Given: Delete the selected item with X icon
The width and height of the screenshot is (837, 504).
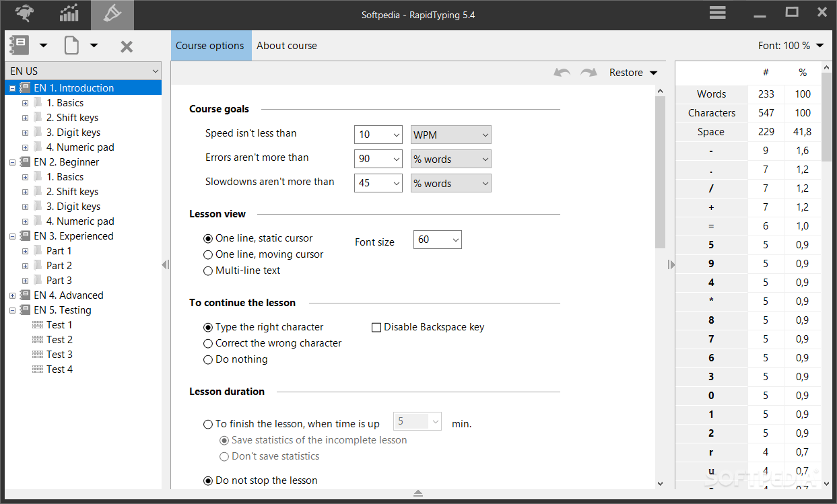Looking at the screenshot, I should tap(126, 46).
